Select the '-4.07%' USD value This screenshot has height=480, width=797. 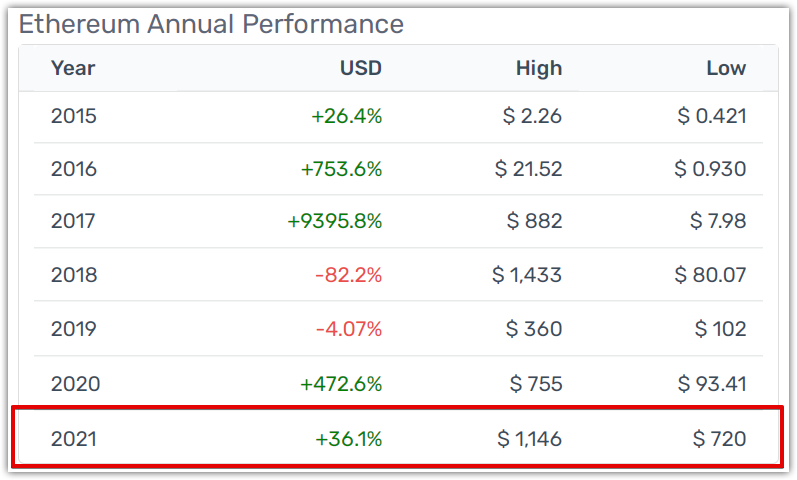click(348, 329)
